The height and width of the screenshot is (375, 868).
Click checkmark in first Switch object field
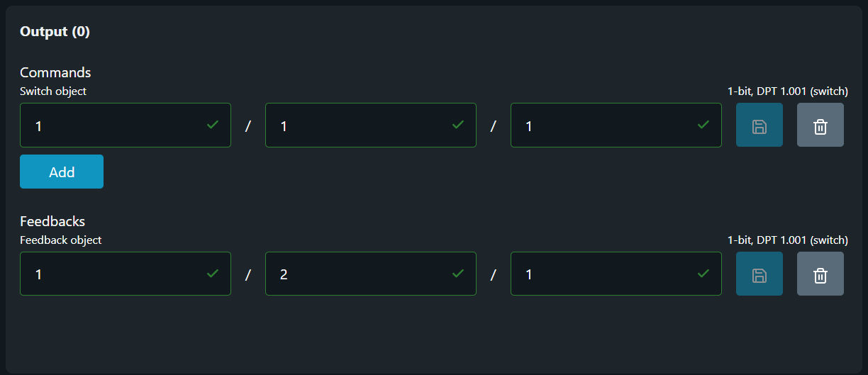(x=212, y=125)
